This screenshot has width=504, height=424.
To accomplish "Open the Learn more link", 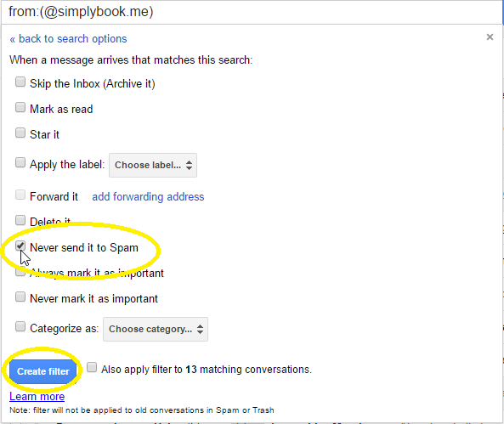I will pos(37,397).
